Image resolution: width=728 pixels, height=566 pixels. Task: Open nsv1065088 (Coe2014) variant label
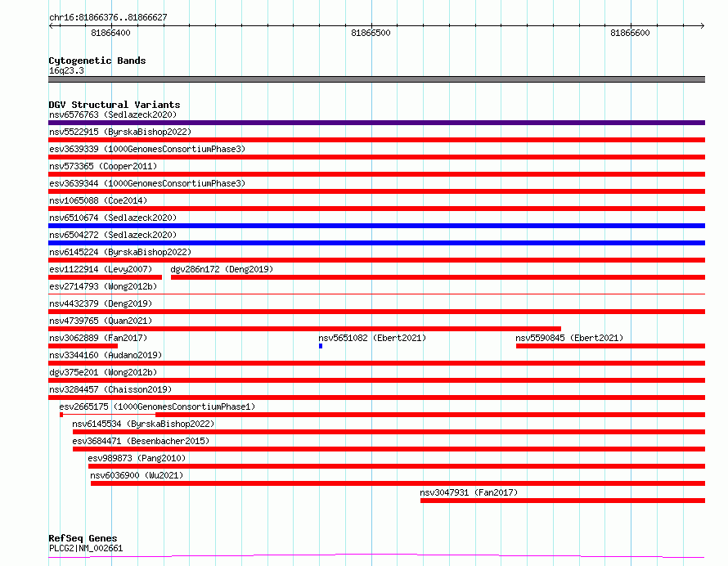pos(98,200)
